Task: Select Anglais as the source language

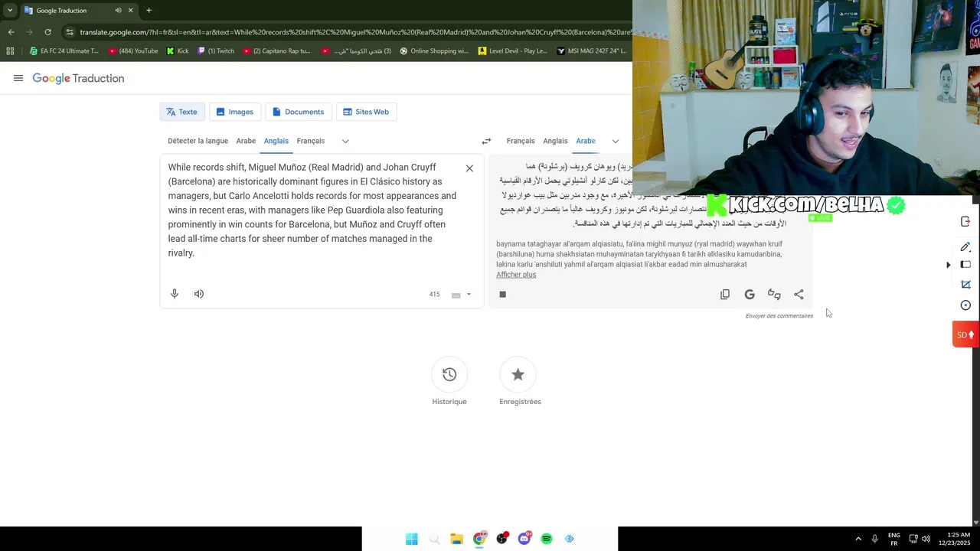Action: pyautogui.click(x=276, y=141)
